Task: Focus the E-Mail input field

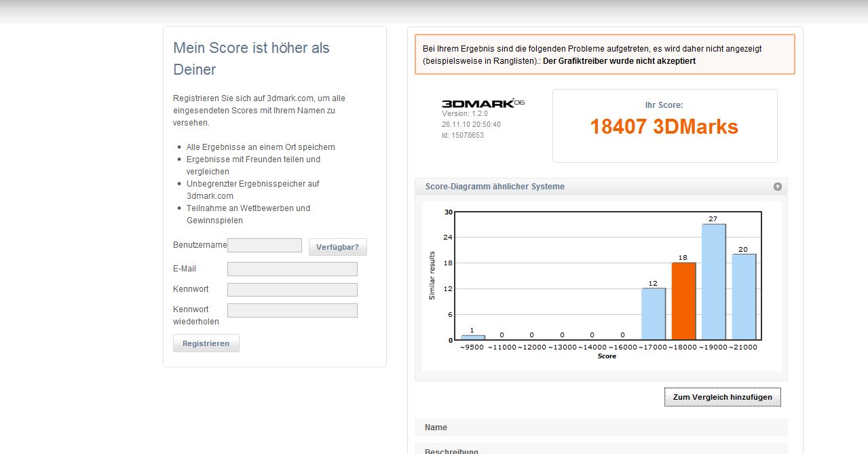Action: pos(292,269)
